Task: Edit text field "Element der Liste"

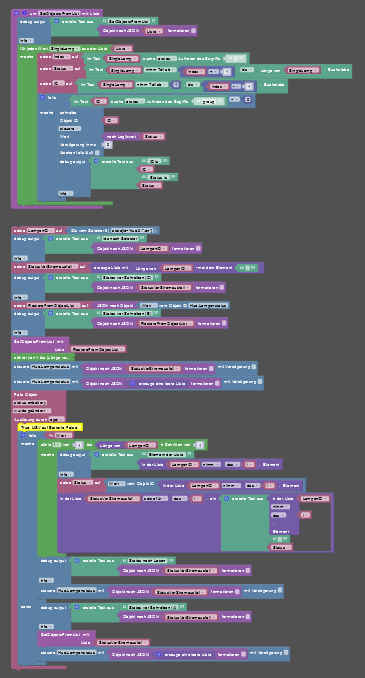Action: pyautogui.click(x=167, y=454)
